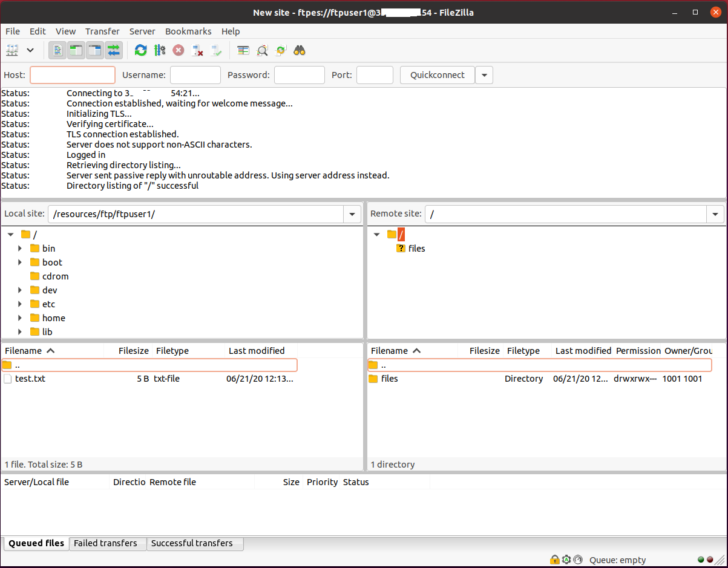This screenshot has height=568, width=728.
Task: Expand the local etc folder
Action: click(x=20, y=304)
